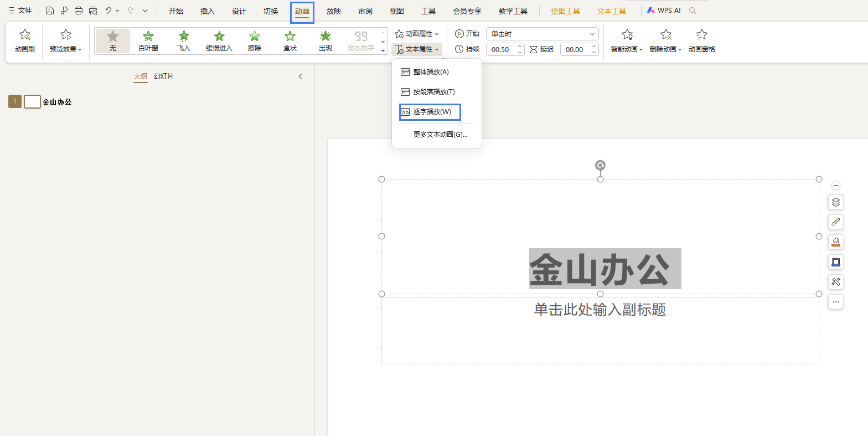Open the 动画属性 dropdown

coord(417,34)
